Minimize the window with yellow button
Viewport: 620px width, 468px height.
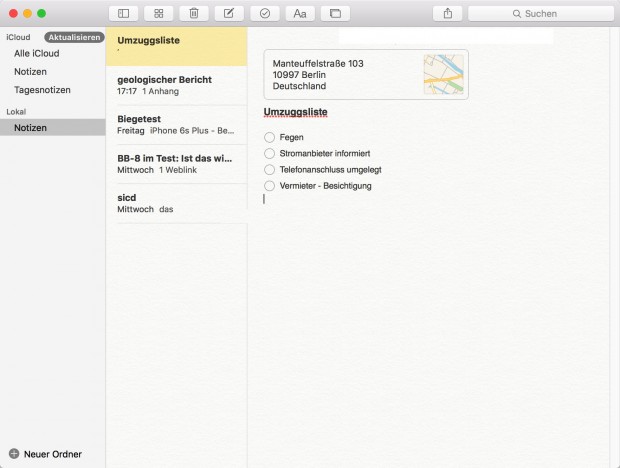tap(27, 13)
